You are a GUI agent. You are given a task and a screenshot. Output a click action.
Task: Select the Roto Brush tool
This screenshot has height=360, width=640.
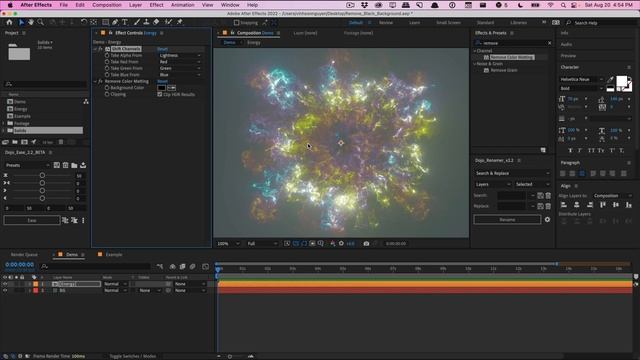pos(168,22)
